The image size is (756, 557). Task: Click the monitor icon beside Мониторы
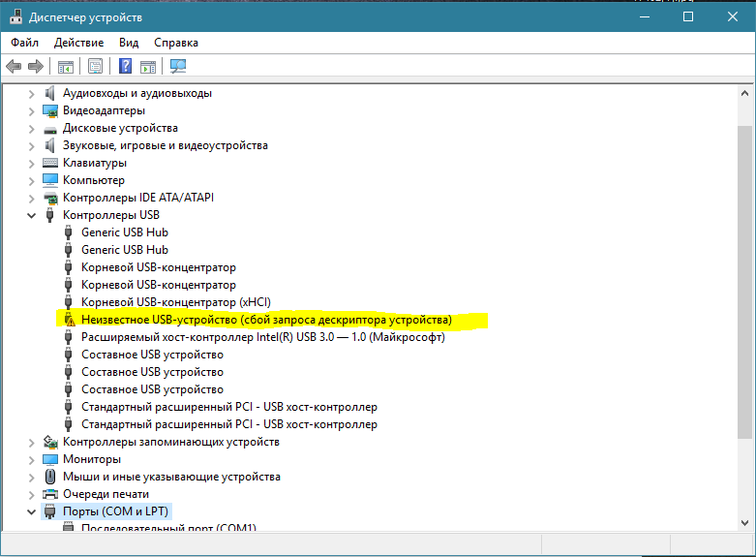50,459
